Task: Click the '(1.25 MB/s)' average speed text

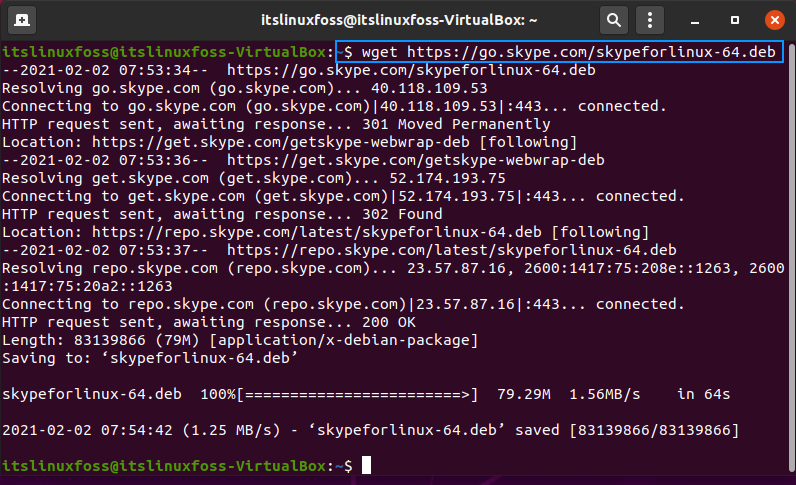Action: [x=231, y=430]
